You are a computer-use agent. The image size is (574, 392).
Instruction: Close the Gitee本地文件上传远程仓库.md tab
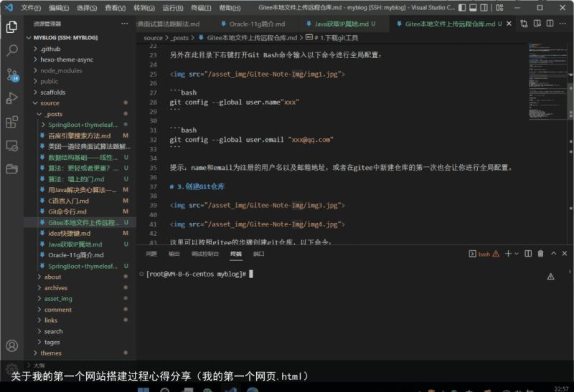click(x=509, y=24)
